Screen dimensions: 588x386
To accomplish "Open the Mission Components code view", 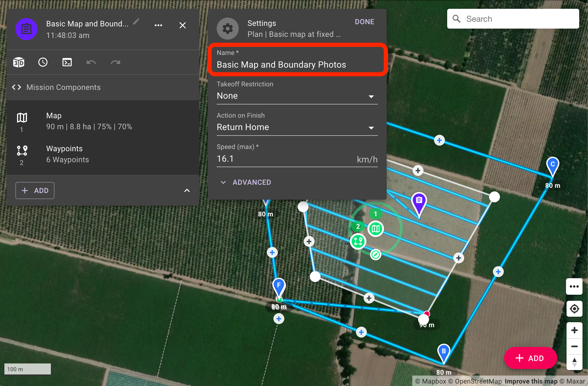I will [17, 87].
